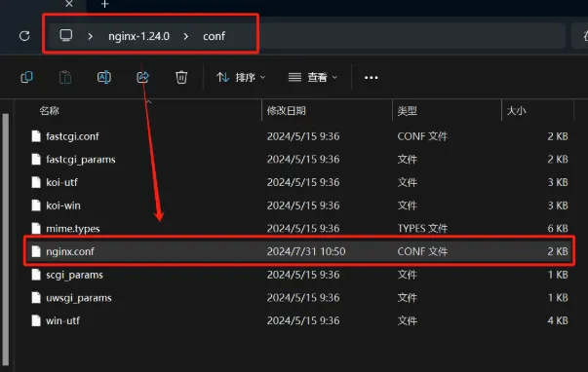Click file icon of nginx.conf
The image size is (588, 372).
pyautogui.click(x=36, y=251)
